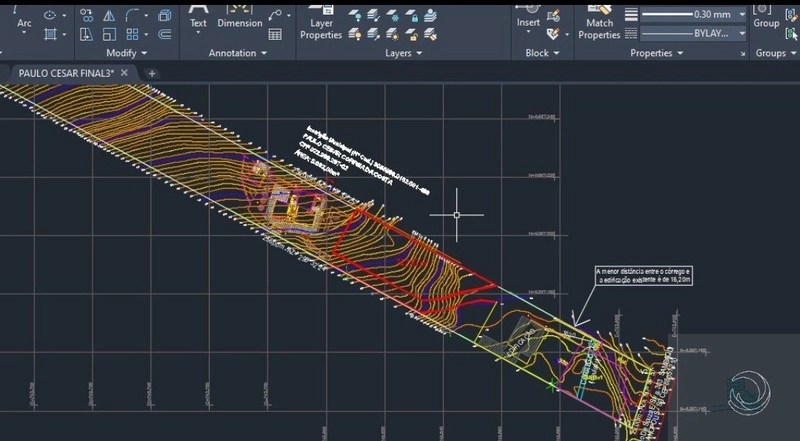Toggle Group Selection on or off
The height and width of the screenshot is (441, 800).
point(792,34)
